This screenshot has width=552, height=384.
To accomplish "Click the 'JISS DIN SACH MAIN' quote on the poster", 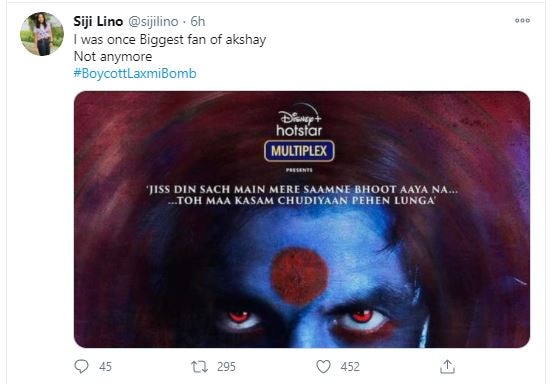I will 302,195.
